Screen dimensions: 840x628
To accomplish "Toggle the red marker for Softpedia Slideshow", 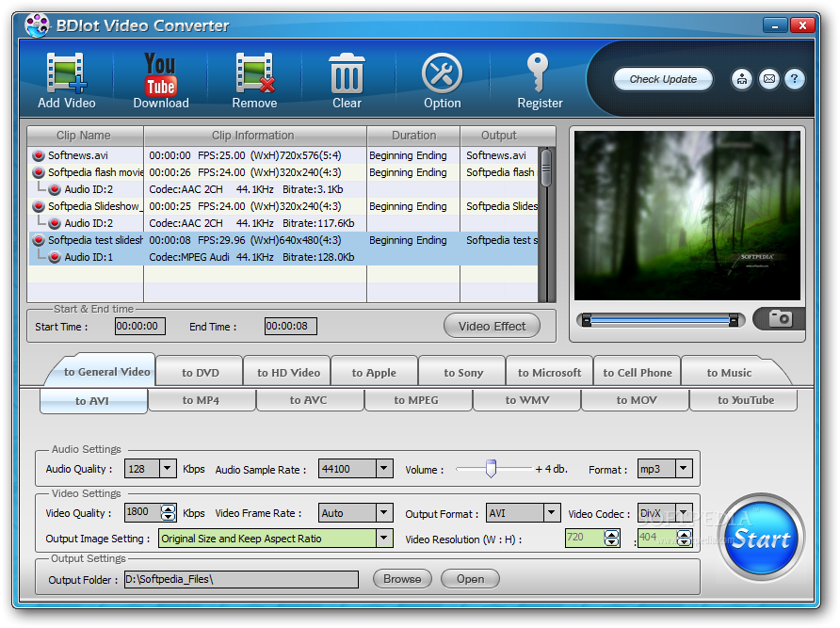I will coord(38,206).
